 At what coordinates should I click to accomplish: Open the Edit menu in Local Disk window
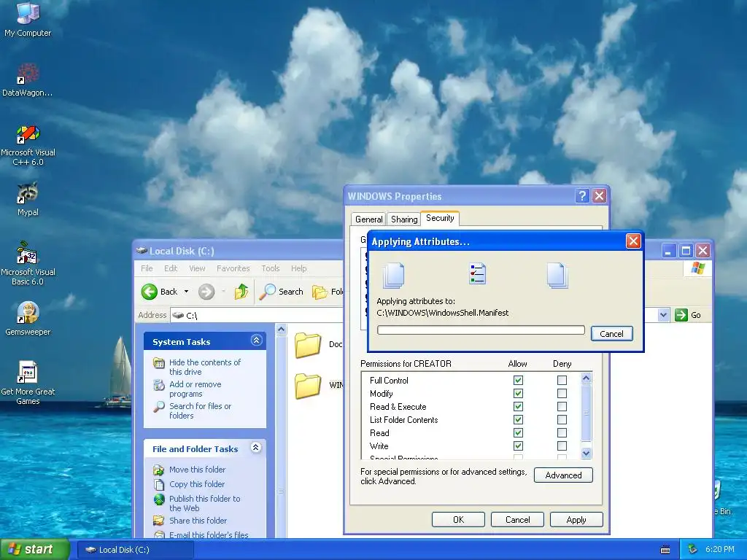point(171,268)
